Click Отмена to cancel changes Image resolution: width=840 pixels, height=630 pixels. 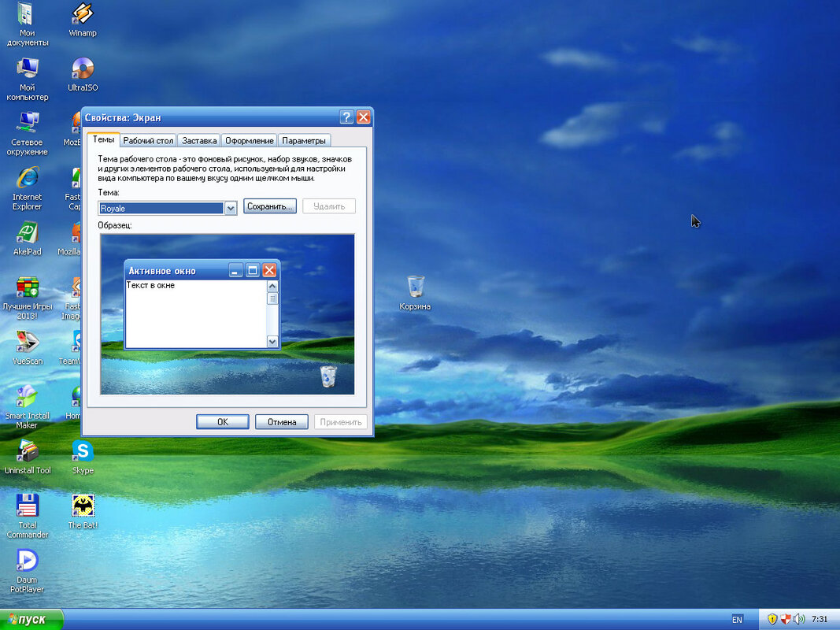(x=281, y=421)
